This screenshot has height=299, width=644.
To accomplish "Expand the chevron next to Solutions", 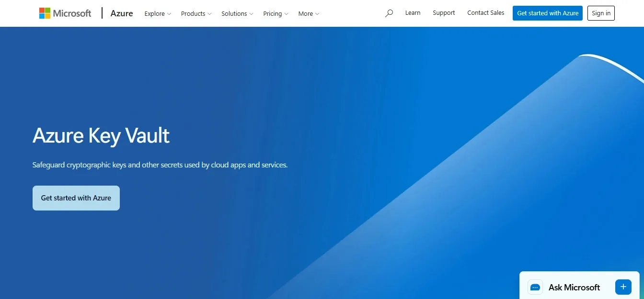I will [251, 14].
